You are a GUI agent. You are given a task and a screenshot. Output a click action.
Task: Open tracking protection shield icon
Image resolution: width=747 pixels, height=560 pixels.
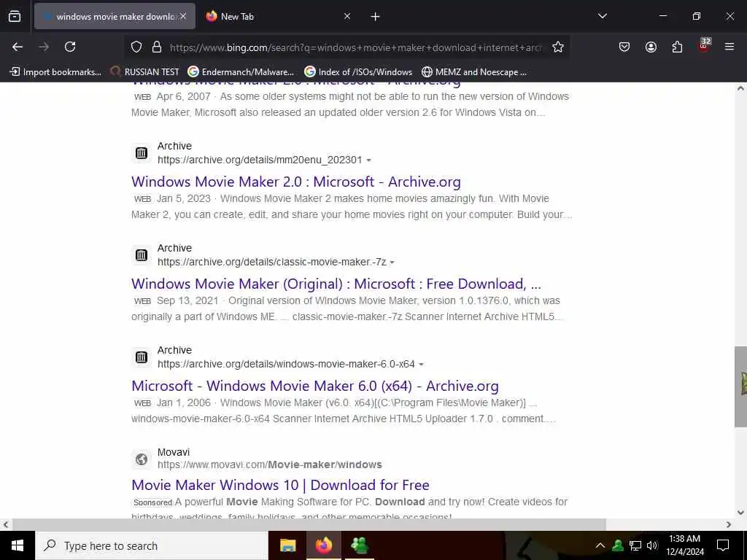tap(136, 47)
